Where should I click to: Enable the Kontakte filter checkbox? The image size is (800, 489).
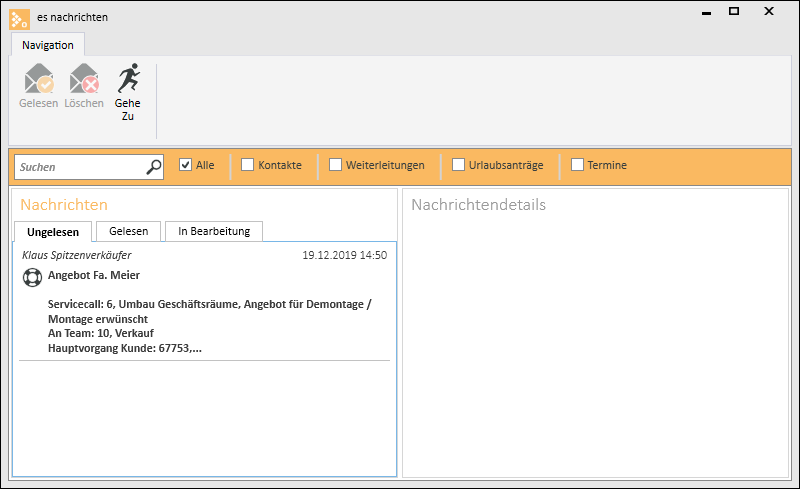click(247, 164)
